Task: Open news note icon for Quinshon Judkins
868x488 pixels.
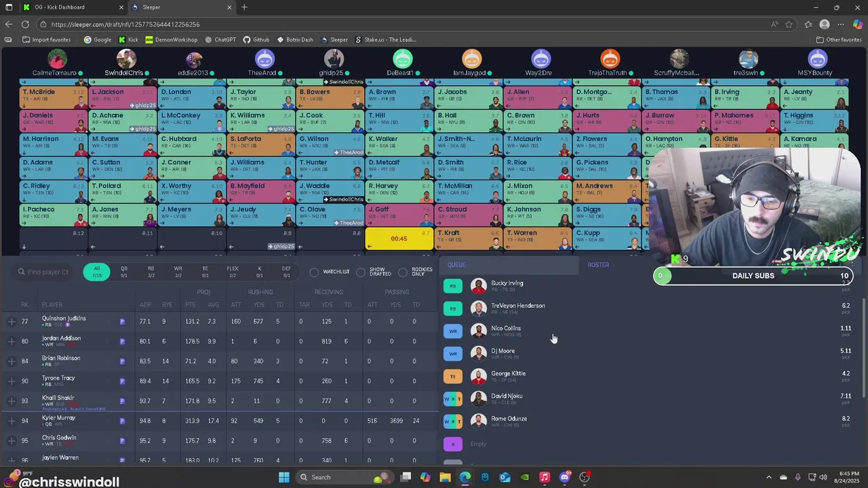Action: 123,322
